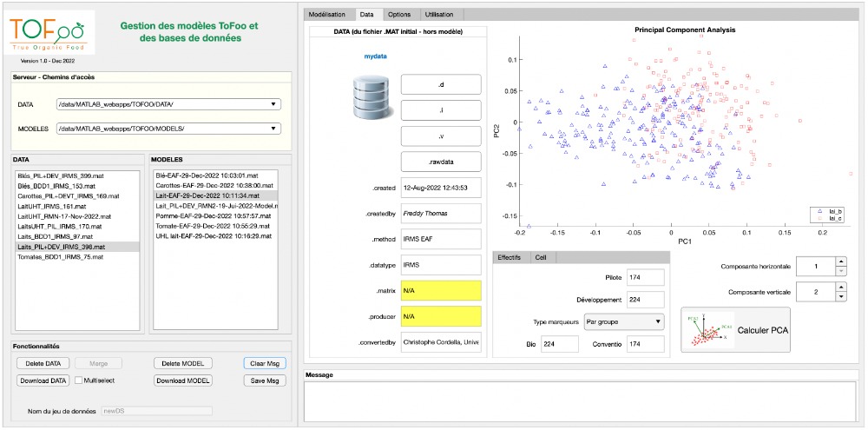868x430 pixels.
Task: Switch to the Utilisation tab
Action: point(440,15)
